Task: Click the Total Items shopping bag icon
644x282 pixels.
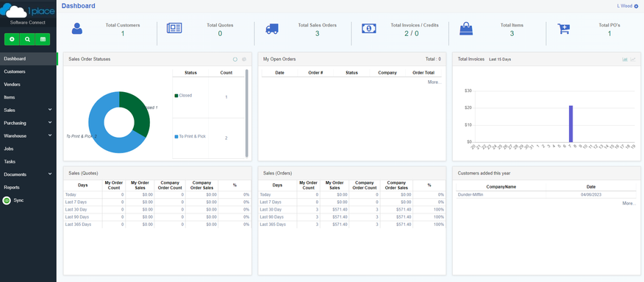Action: tap(466, 29)
